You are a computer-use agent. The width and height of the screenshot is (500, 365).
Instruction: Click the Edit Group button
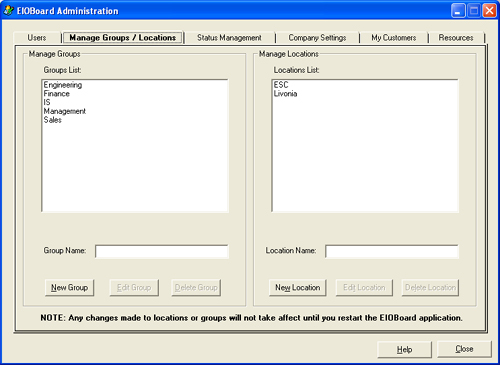pos(134,287)
